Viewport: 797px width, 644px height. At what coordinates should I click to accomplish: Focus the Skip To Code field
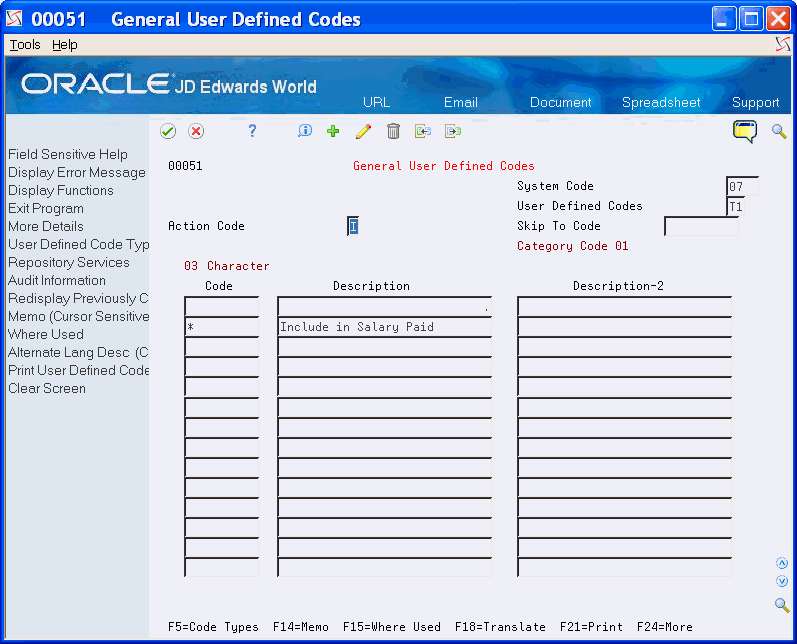click(701, 226)
